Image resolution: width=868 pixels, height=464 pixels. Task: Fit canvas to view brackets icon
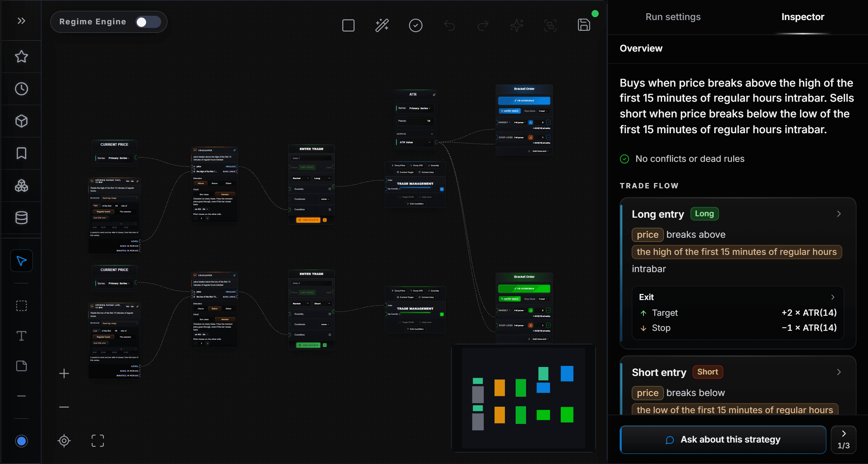coord(98,441)
